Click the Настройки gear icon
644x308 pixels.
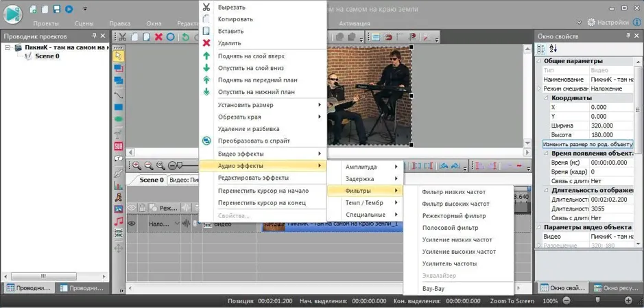591,23
